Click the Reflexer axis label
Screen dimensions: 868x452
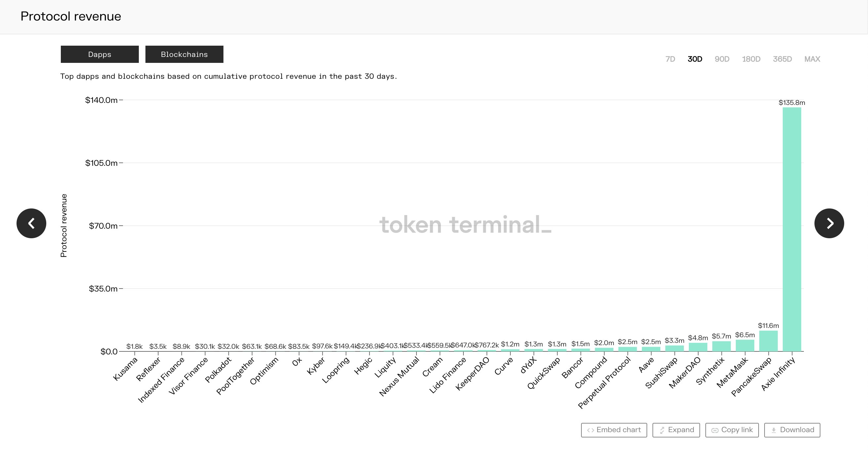[x=148, y=369]
